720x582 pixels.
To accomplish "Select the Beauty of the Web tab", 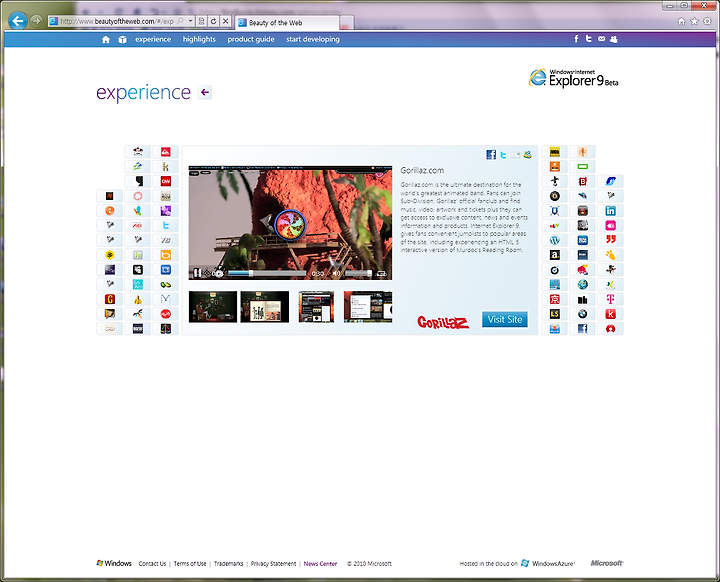I will coord(287,23).
